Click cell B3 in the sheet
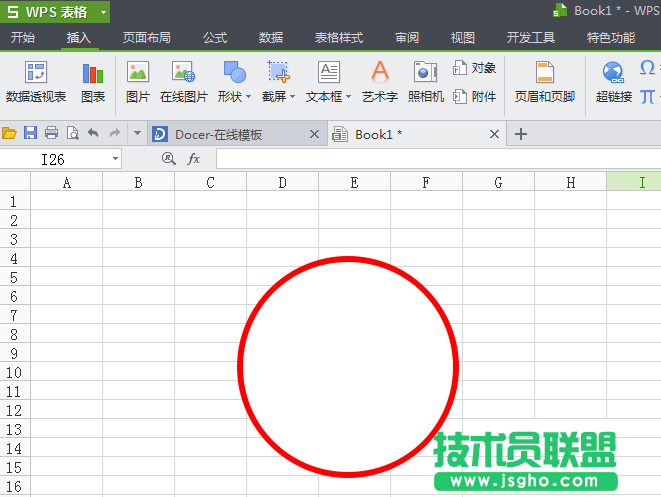Screen dimensions: 661x497 138,239
